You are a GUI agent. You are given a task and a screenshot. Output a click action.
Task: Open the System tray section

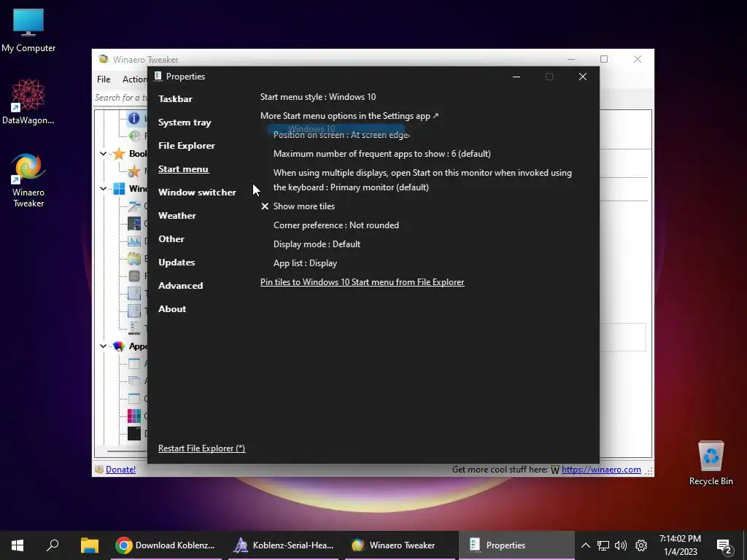(185, 122)
